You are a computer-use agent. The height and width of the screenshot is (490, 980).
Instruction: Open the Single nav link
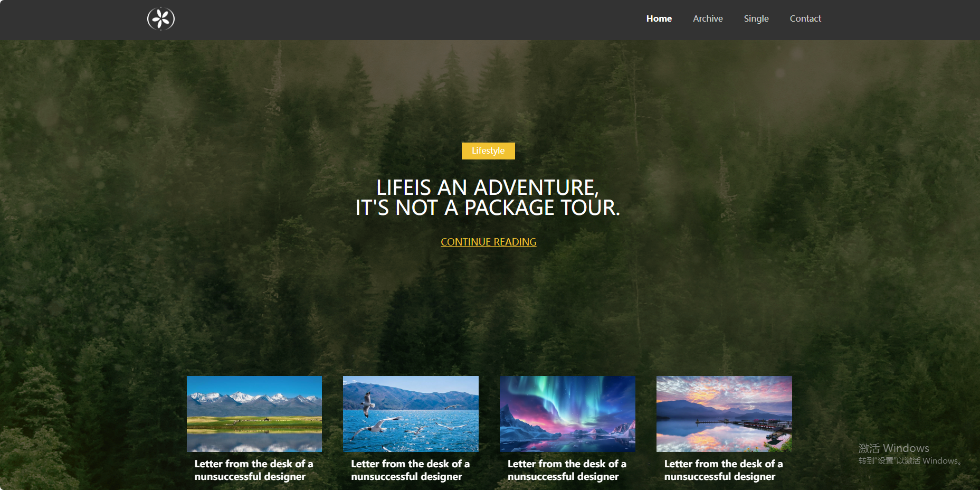(x=756, y=18)
